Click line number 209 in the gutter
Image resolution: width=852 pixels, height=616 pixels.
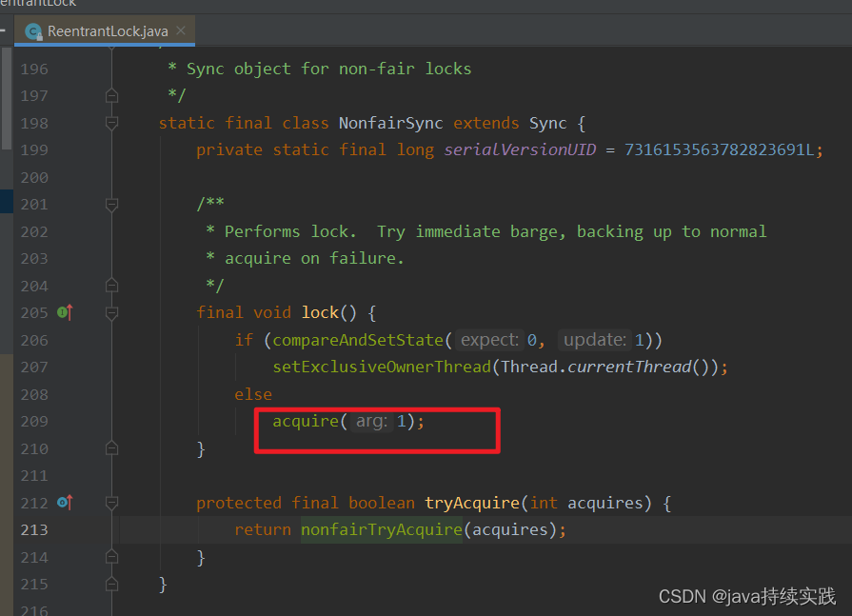(x=34, y=422)
